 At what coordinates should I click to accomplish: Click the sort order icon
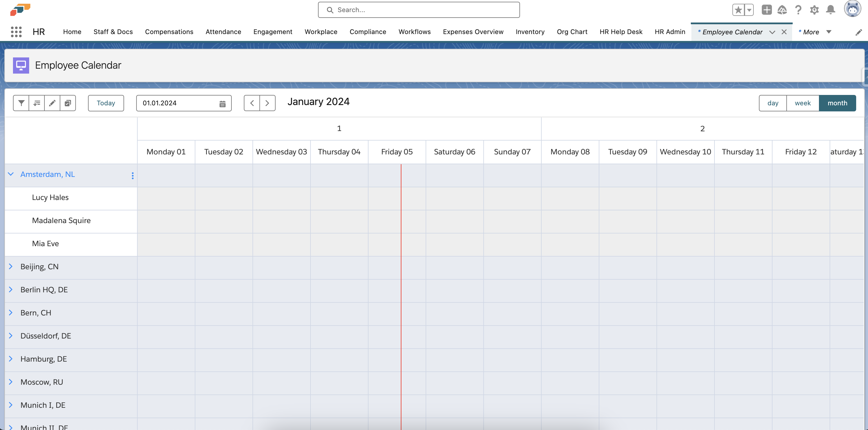click(x=37, y=103)
